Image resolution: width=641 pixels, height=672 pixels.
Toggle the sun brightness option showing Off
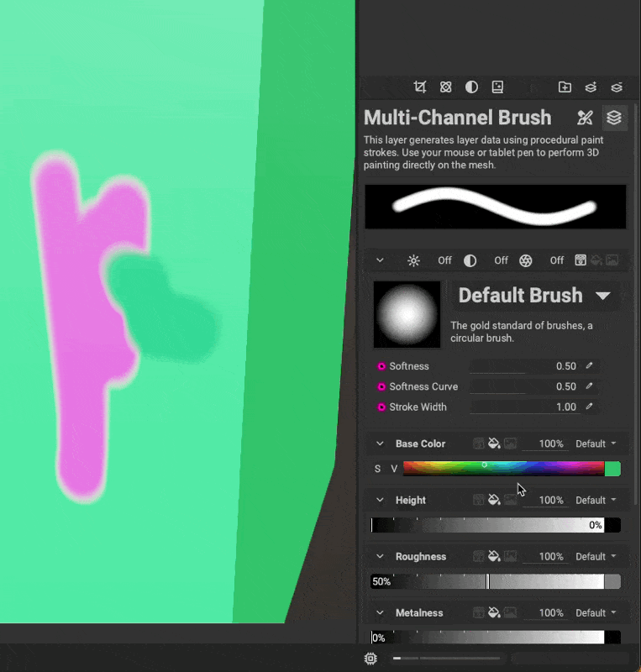(x=413, y=260)
